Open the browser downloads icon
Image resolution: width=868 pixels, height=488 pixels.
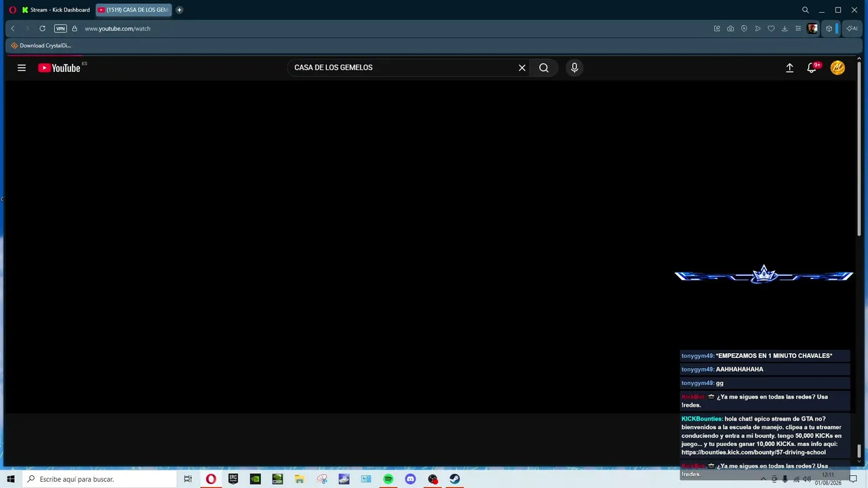[x=785, y=28]
